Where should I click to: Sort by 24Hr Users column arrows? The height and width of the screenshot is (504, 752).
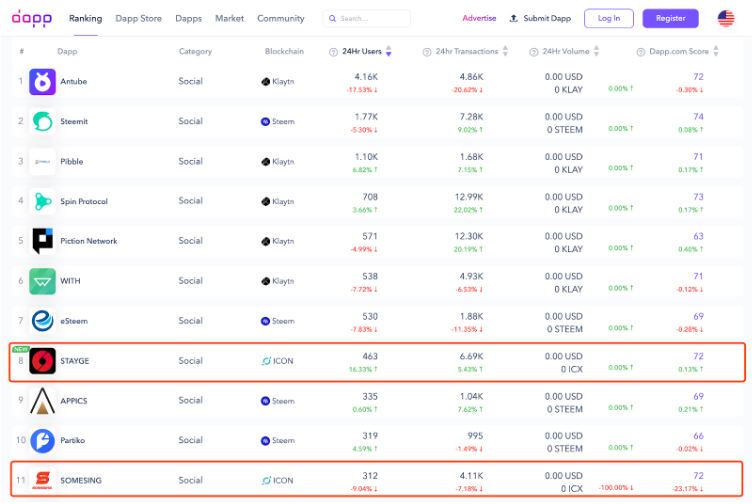[388, 51]
